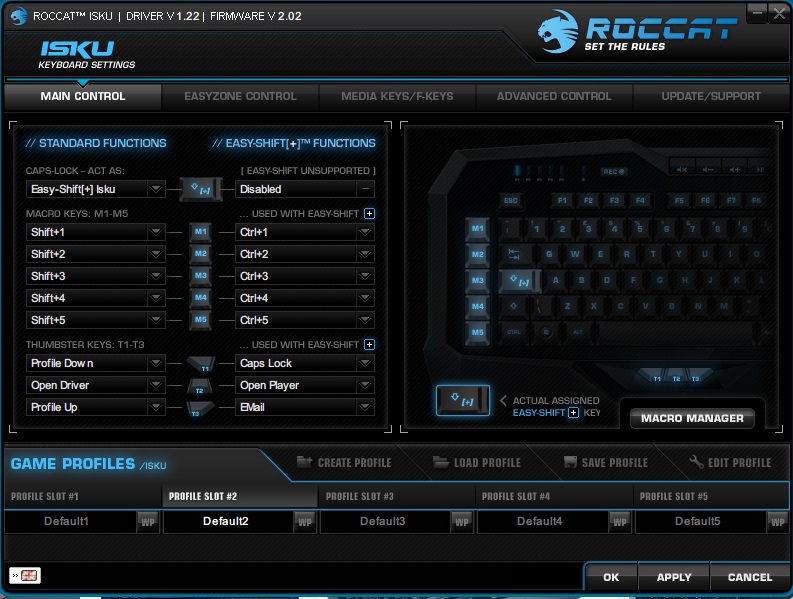Click the actual assigned Easy-Shift key icon

click(x=463, y=400)
